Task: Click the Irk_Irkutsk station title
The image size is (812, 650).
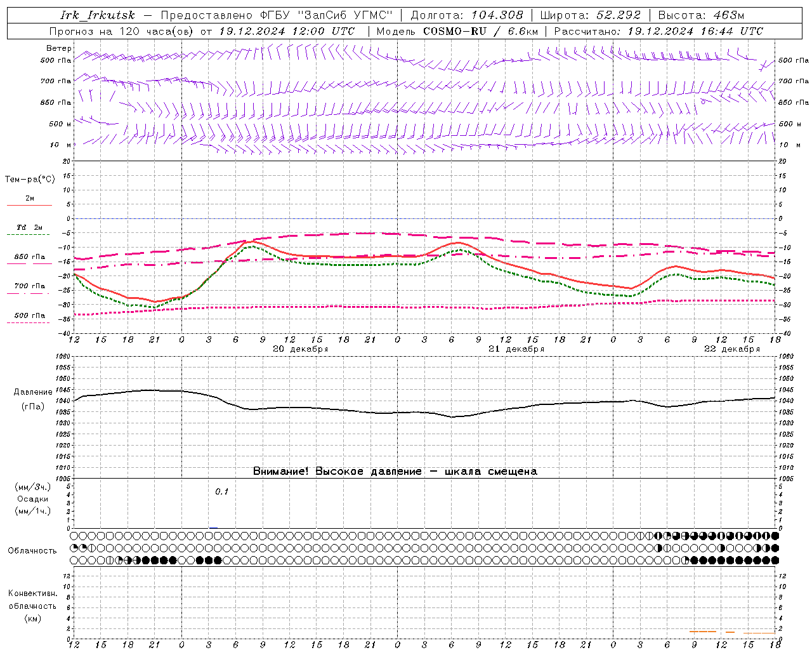Action: (98, 15)
